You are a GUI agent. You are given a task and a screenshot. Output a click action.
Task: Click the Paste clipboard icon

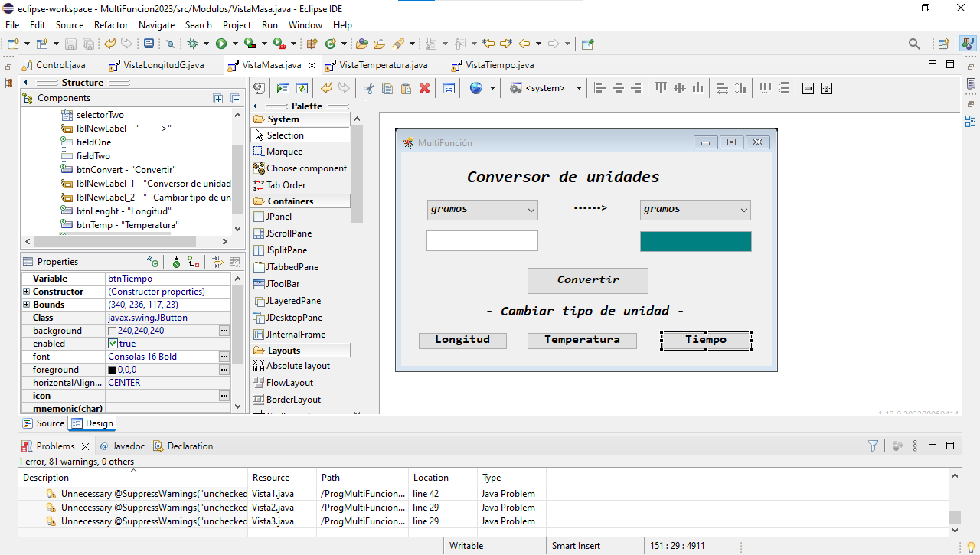point(406,88)
